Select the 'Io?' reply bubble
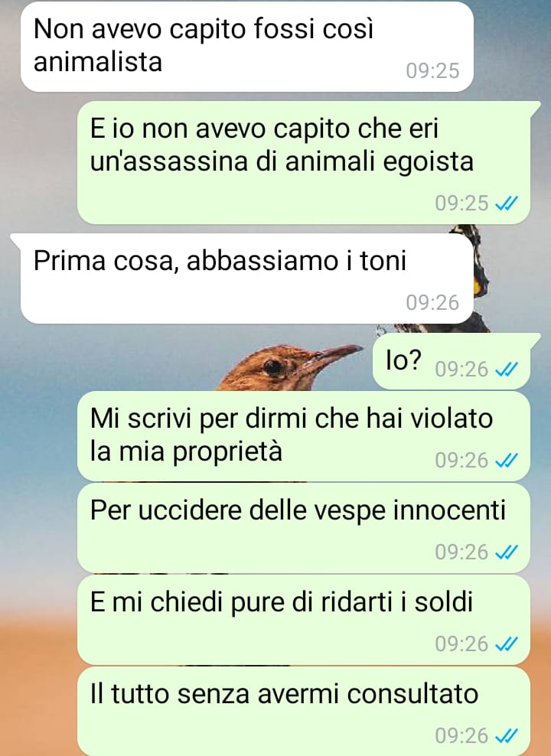Viewport: 551px width, 756px height. [452, 361]
